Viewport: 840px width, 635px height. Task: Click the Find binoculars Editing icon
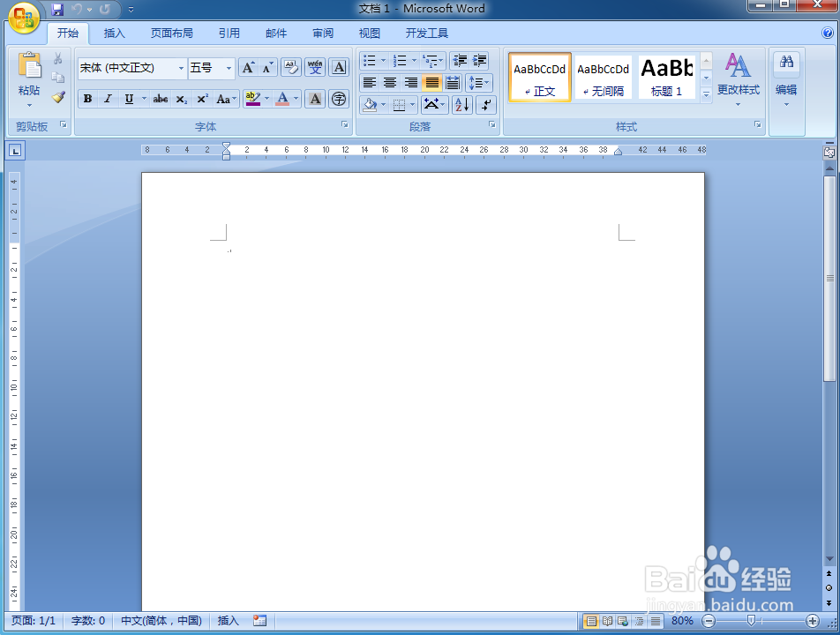(786, 62)
